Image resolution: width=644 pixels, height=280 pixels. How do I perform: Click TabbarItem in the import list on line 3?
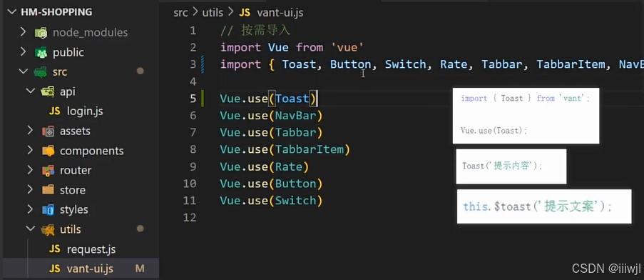[571, 64]
